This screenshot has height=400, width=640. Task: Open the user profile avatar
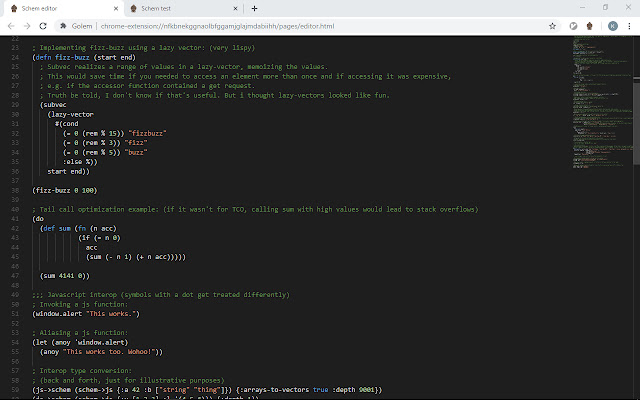coord(613,26)
